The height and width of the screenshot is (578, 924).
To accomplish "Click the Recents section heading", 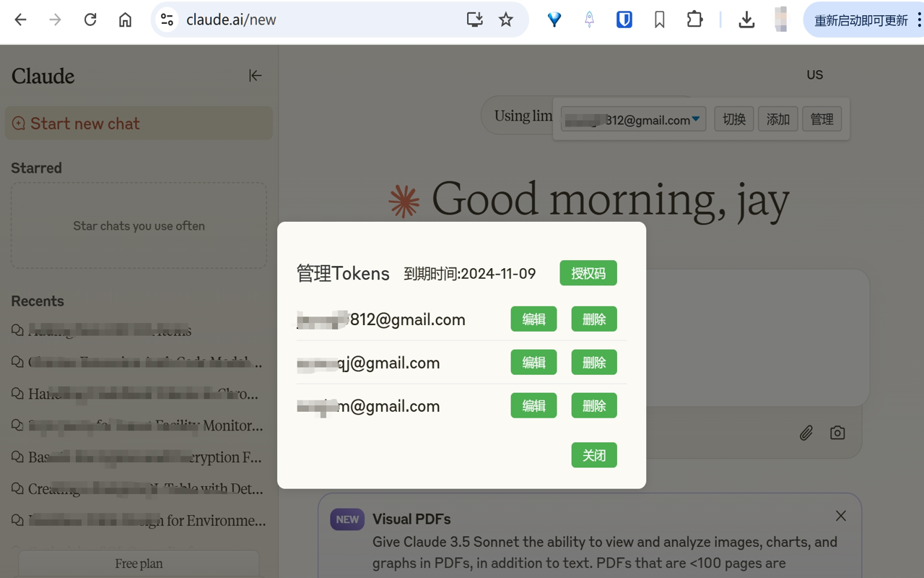I will [x=38, y=301].
